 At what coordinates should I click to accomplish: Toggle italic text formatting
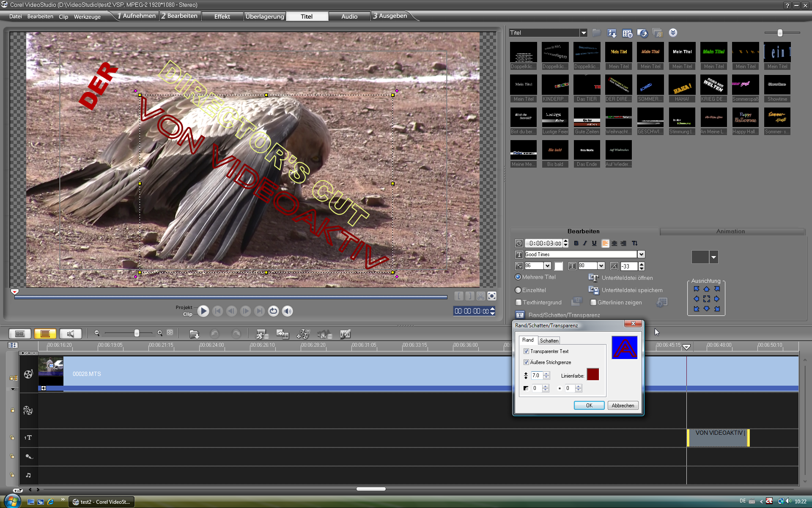pos(585,243)
